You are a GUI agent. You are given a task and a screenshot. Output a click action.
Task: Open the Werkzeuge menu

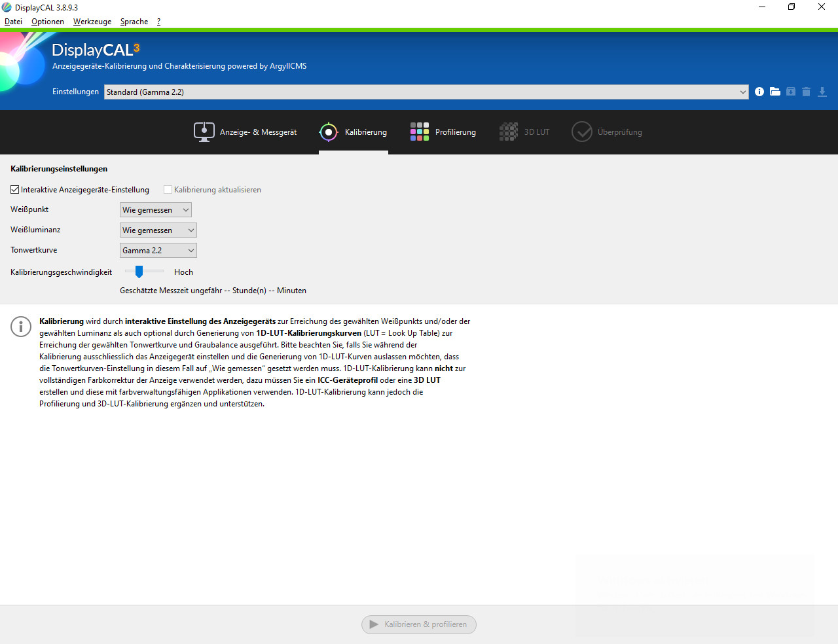pos(92,22)
